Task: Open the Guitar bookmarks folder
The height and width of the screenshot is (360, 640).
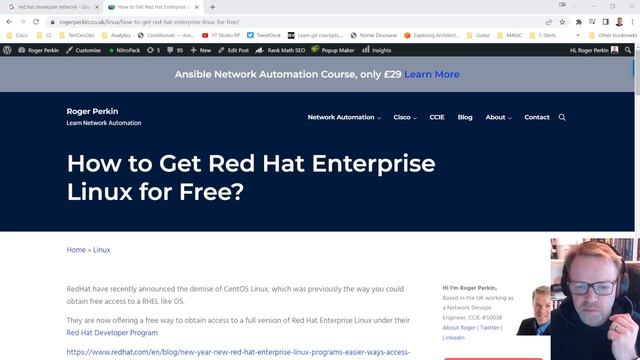Action: pos(478,36)
